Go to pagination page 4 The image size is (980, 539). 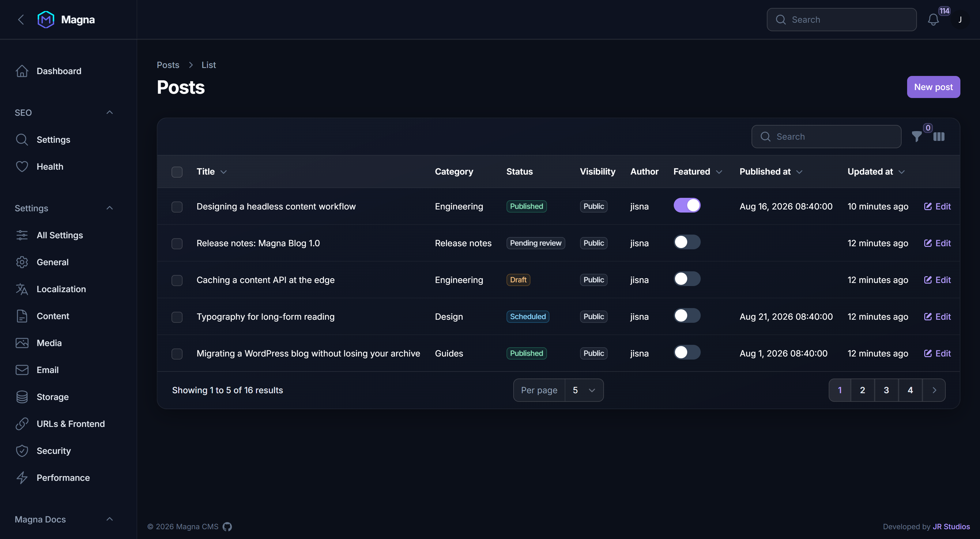(910, 390)
